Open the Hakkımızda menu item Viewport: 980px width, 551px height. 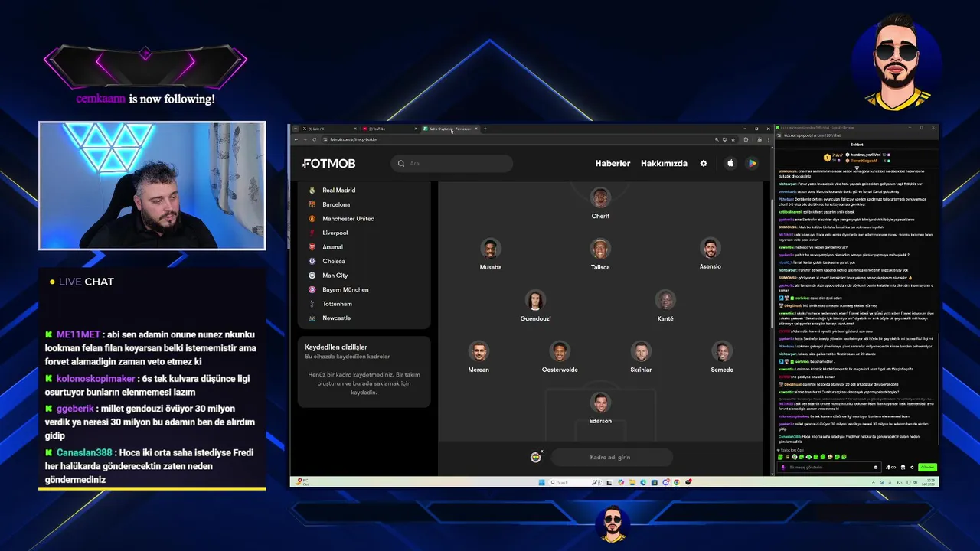click(x=664, y=163)
